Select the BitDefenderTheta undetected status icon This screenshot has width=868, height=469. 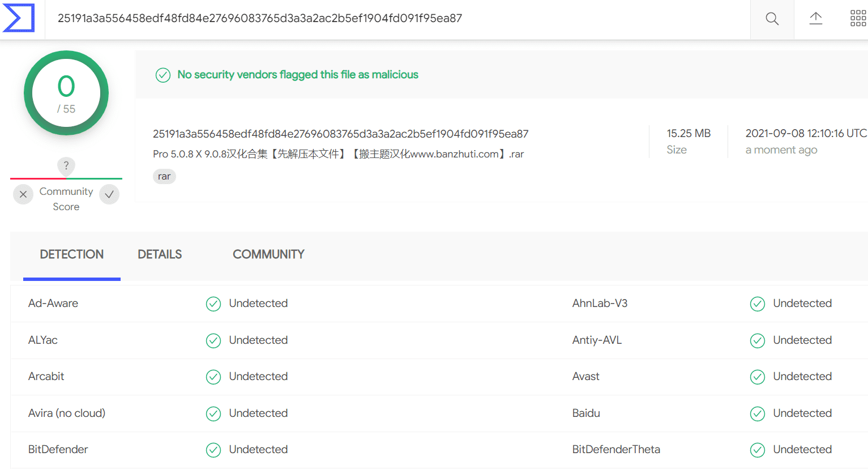tap(758, 450)
